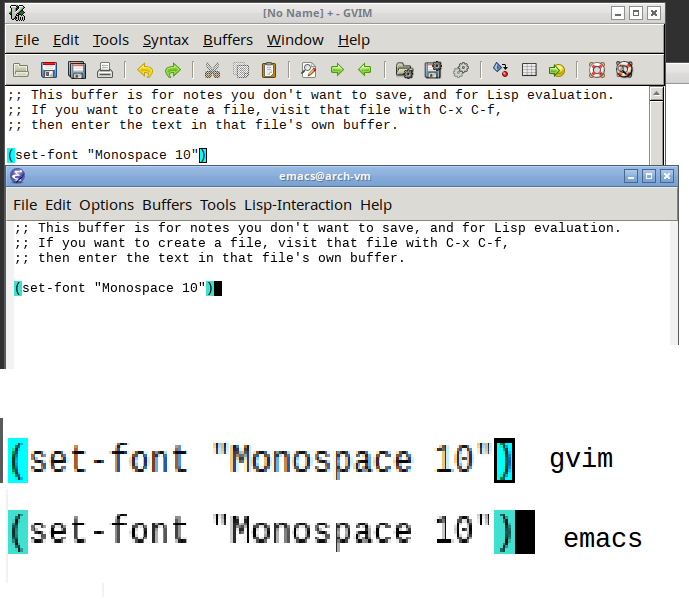This screenshot has height=599, width=689.
Task: Open the Emacs Edit menu
Action: point(58,205)
